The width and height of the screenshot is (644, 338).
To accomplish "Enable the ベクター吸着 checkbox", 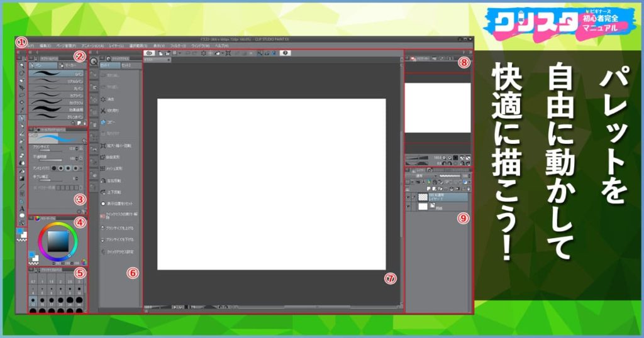I will [x=35, y=187].
